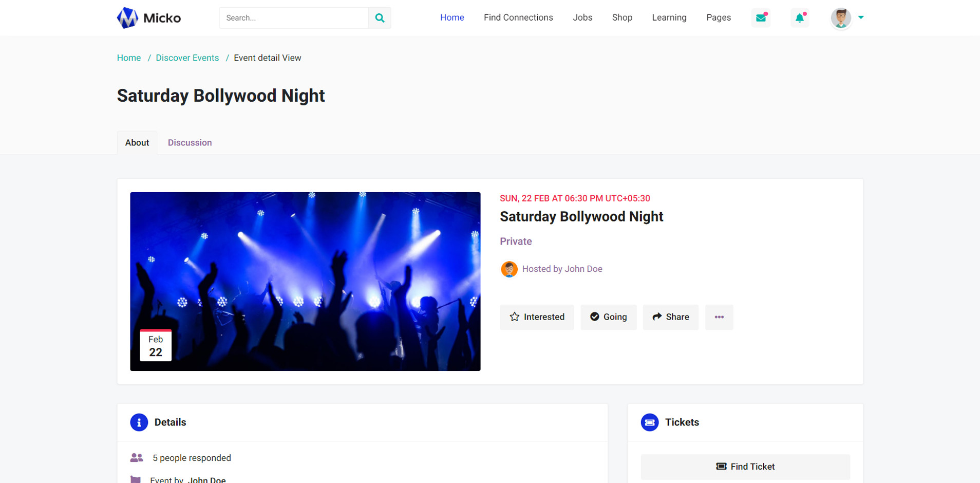Expand the profile dropdown caret
The height and width of the screenshot is (483, 980).
pyautogui.click(x=861, y=17)
